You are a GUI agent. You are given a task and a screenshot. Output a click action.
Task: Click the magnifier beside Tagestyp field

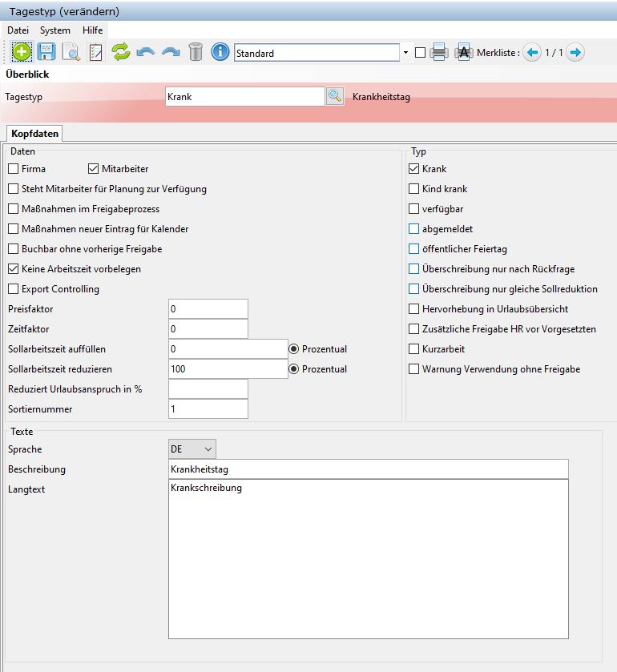pyautogui.click(x=334, y=96)
